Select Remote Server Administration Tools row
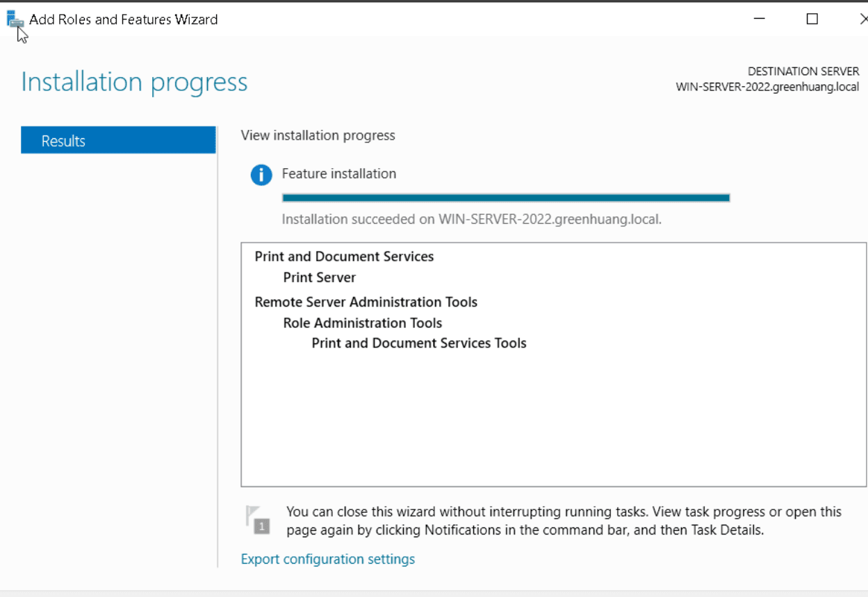The image size is (868, 597). tap(366, 302)
